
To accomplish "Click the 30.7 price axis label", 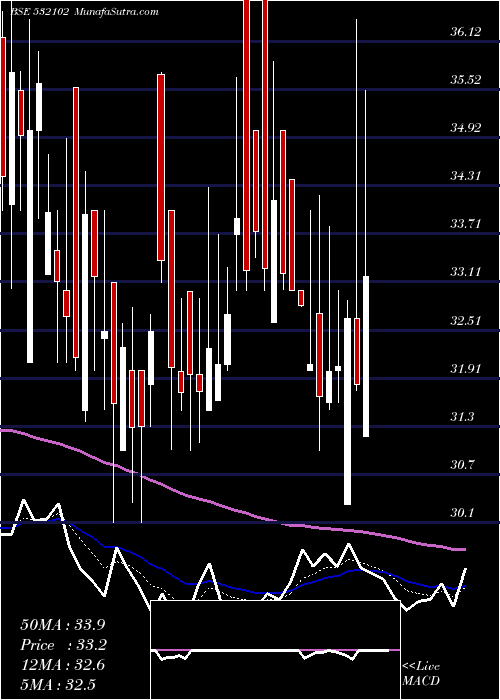I will 462,465.
